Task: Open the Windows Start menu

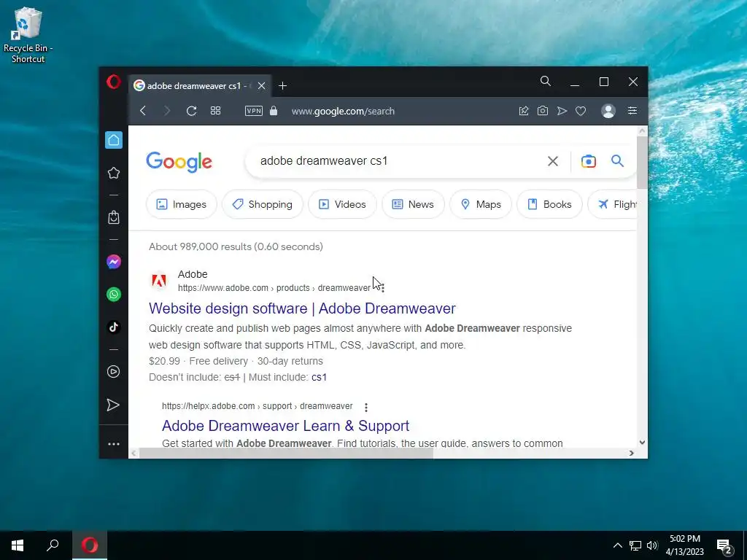Action: point(18,545)
